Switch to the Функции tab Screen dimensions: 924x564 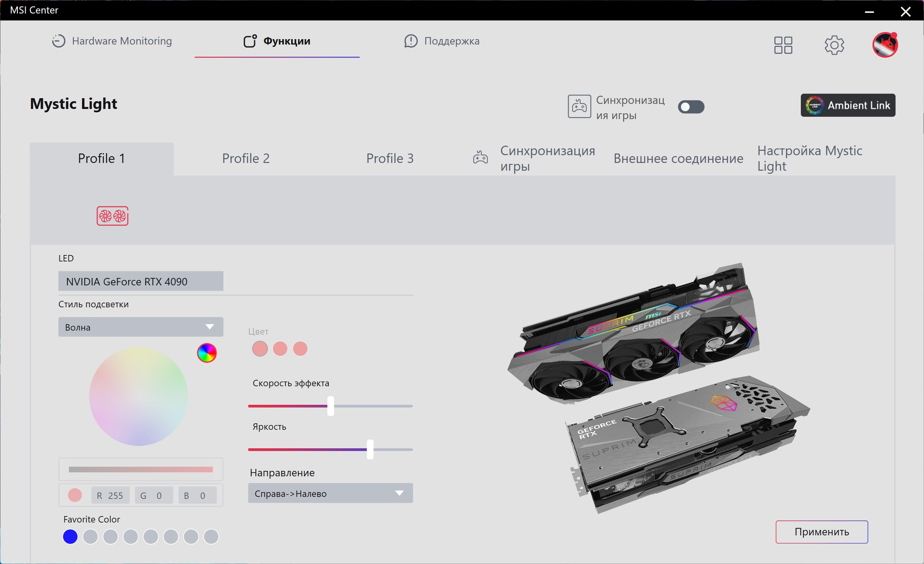[277, 41]
